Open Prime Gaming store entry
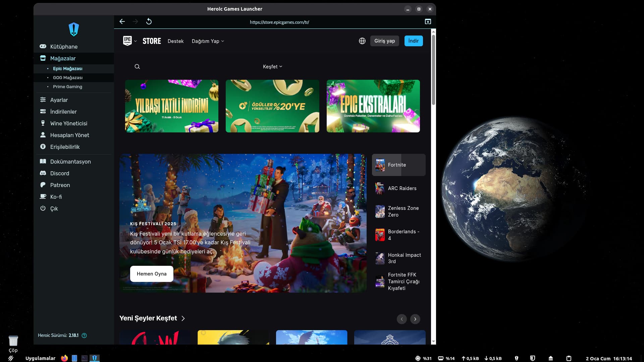The width and height of the screenshot is (644, 362). tap(67, 87)
